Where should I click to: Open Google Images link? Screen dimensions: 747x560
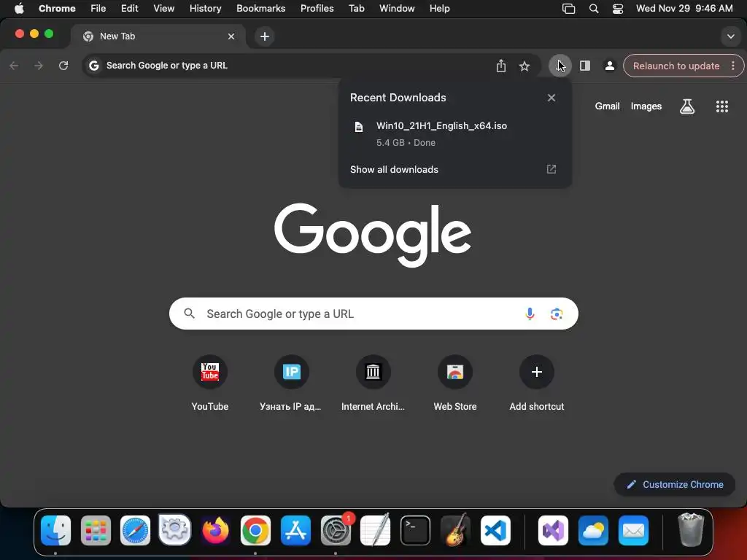pos(646,106)
